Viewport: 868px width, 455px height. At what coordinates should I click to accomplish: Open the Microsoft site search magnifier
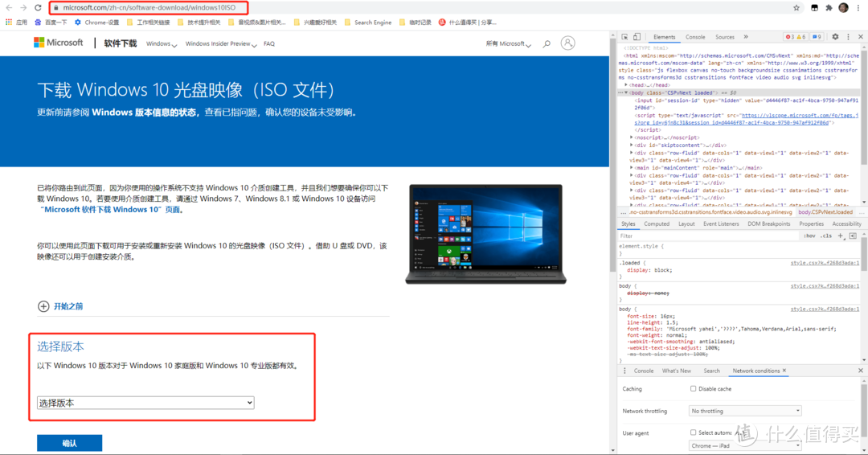tap(547, 43)
